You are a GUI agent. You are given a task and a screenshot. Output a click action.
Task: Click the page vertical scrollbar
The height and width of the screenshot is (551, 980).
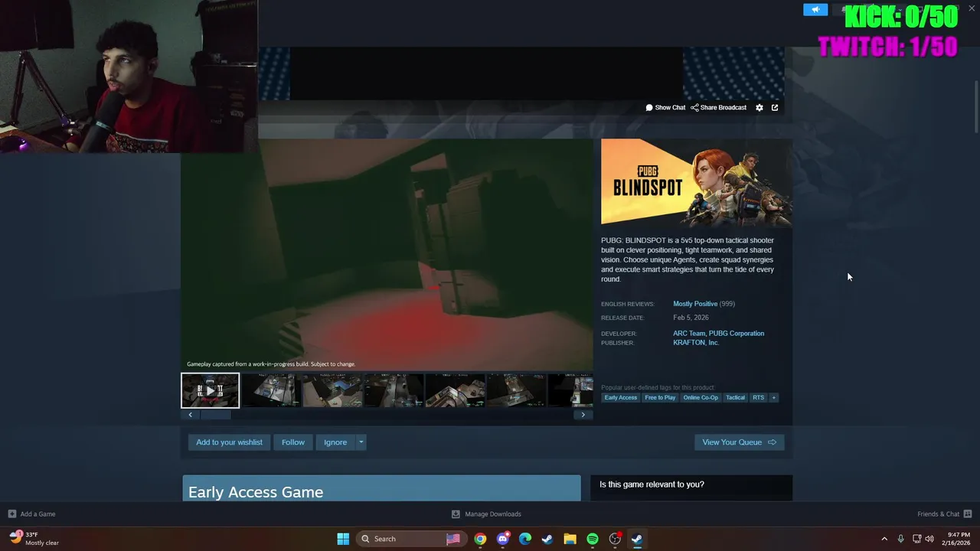tap(976, 106)
